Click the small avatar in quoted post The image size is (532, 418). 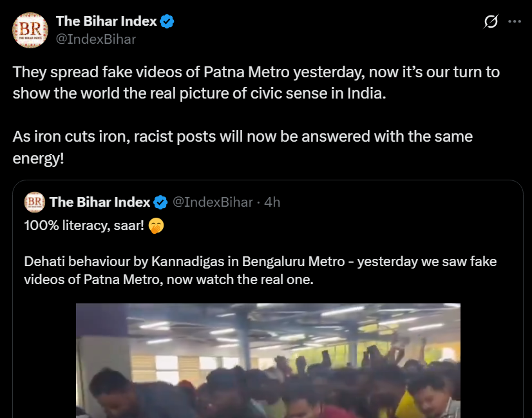(x=34, y=202)
